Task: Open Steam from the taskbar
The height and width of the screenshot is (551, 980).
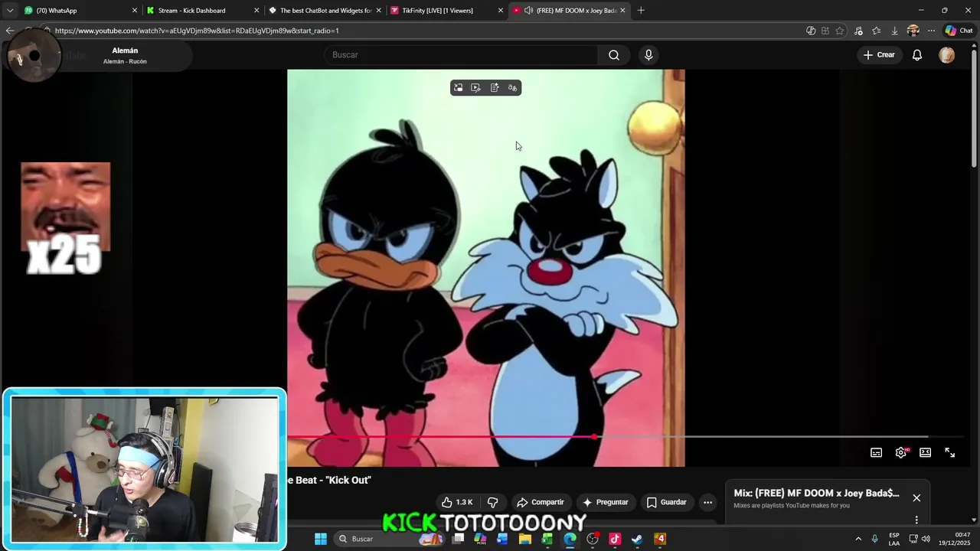Action: pos(637,539)
